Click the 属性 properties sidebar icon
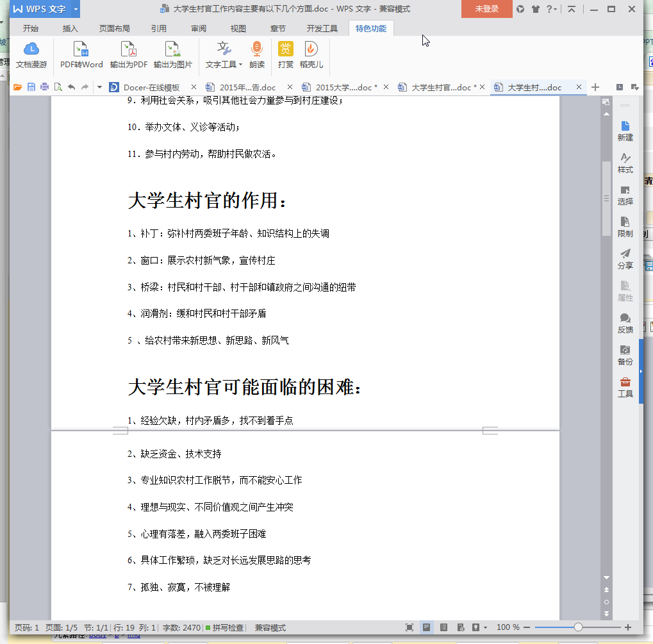Viewport: 653px width, 644px height. pos(625,291)
